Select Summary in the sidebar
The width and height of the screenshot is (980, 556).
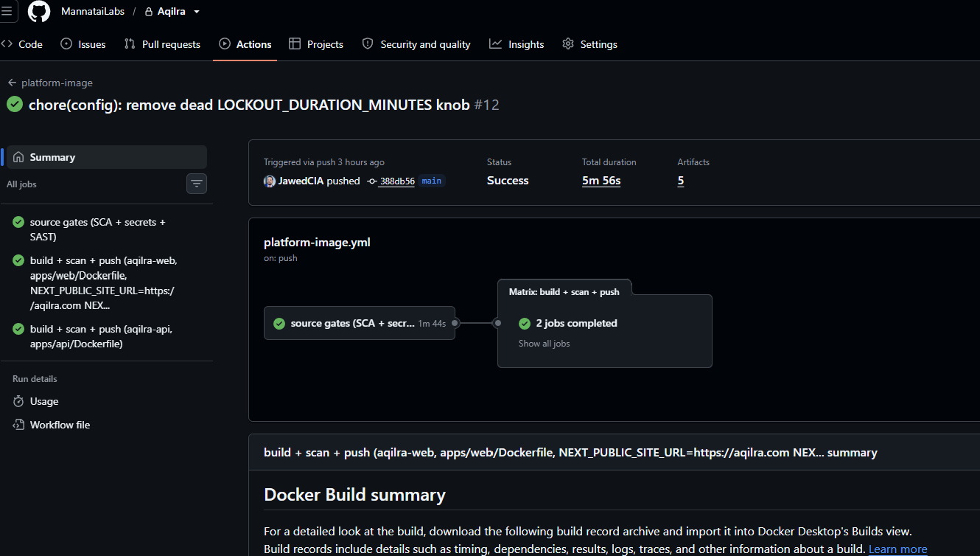[107, 157]
